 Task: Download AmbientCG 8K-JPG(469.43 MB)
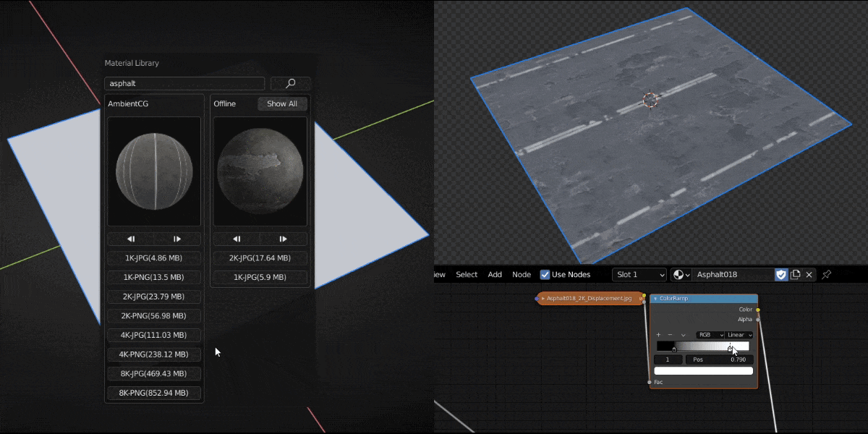pos(154,374)
